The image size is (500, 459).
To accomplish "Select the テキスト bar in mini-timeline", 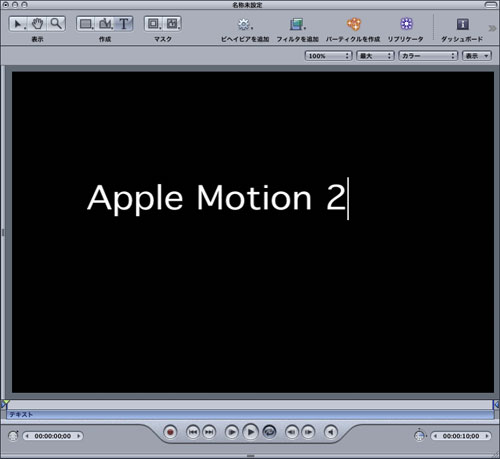I will (250, 415).
